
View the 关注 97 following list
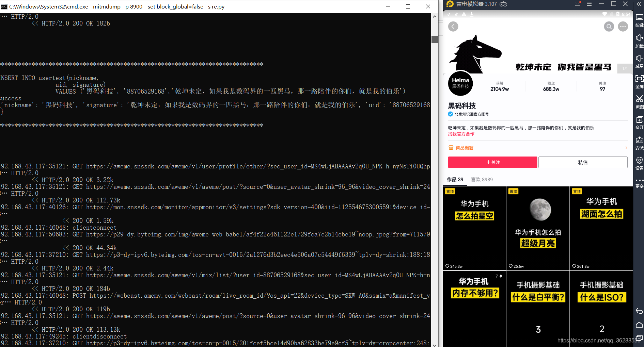(602, 86)
